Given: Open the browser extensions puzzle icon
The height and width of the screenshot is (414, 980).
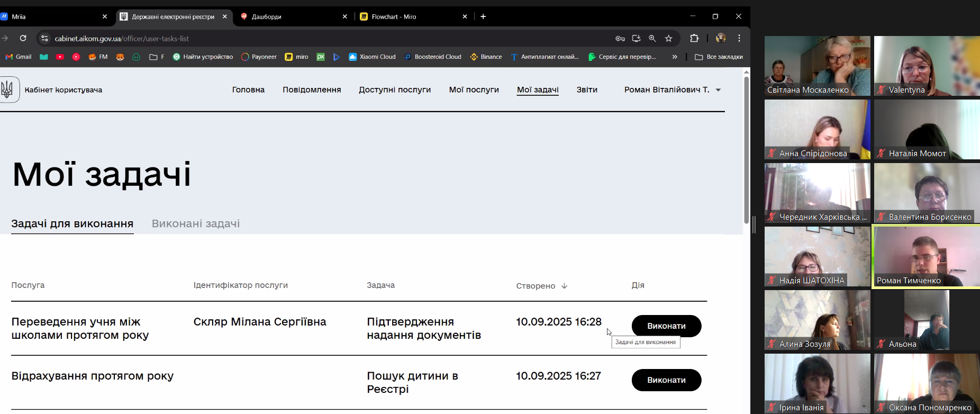Looking at the screenshot, I should click(694, 38).
